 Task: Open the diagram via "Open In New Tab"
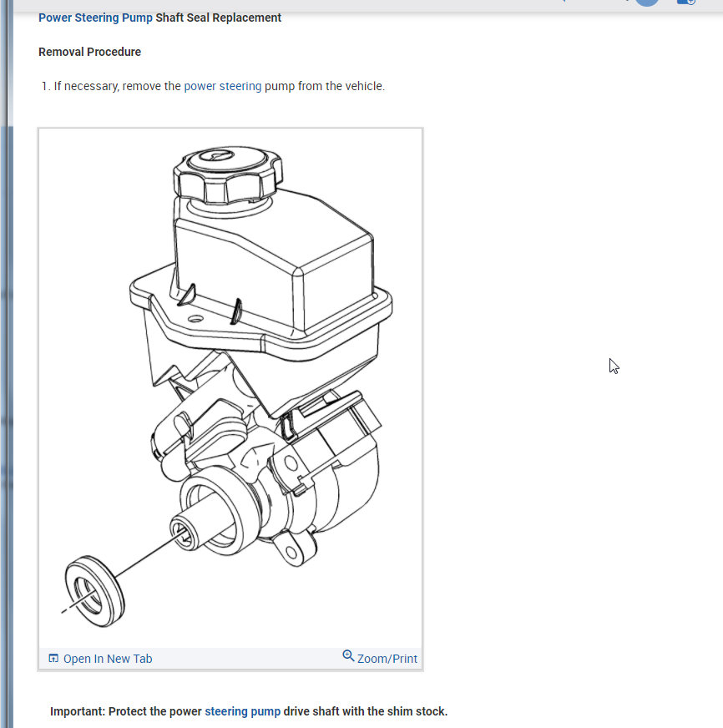pos(100,659)
